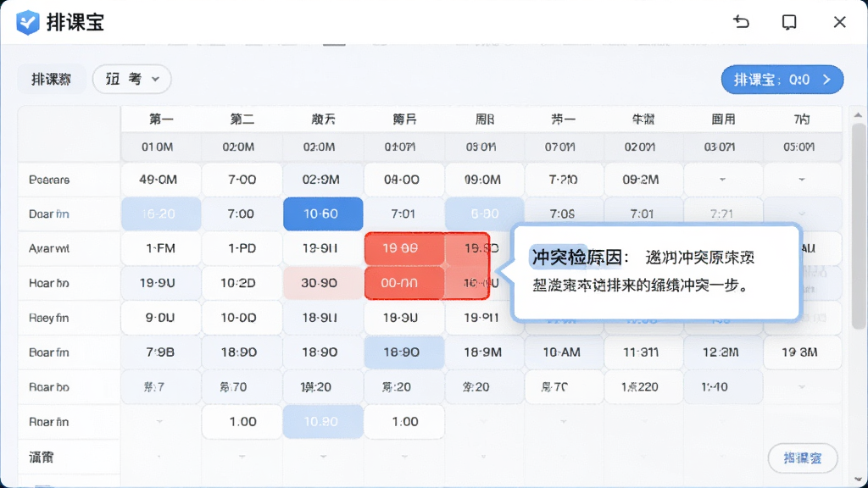Click the arrow on the 排课宝 0:0 button
The image size is (868, 488).
point(826,80)
